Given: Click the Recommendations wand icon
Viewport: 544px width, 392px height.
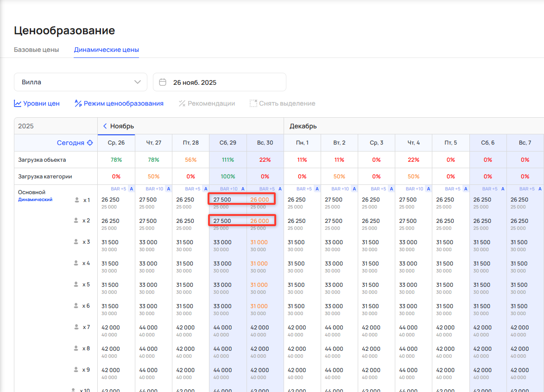Looking at the screenshot, I should pyautogui.click(x=182, y=103).
